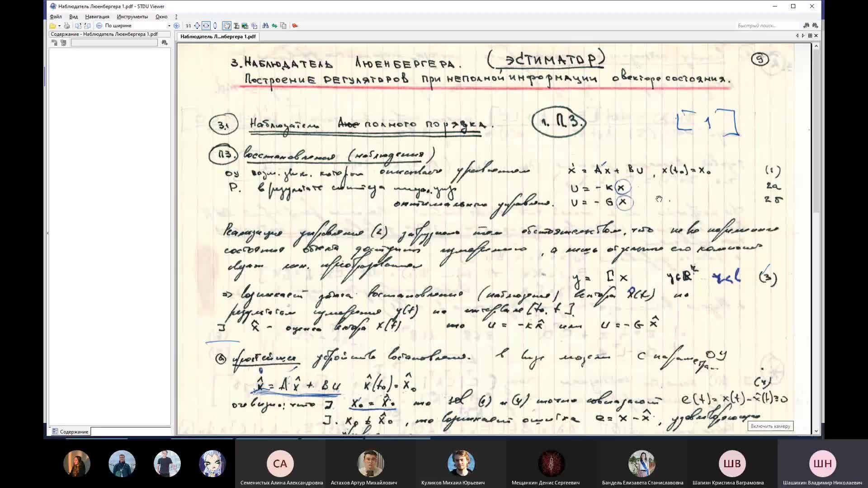868x488 pixels.
Task: Select the Наблюдатель Л...нбергера 1.pdf tab
Action: [218, 37]
